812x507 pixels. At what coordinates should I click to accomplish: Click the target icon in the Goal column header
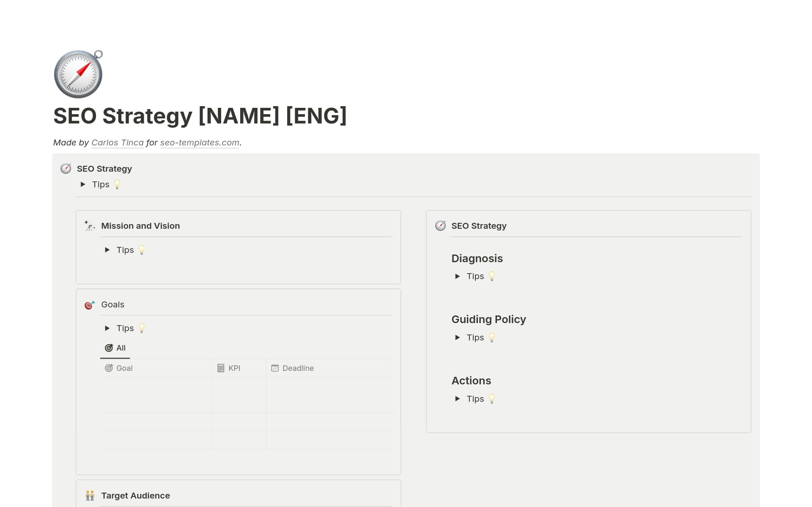tap(109, 368)
